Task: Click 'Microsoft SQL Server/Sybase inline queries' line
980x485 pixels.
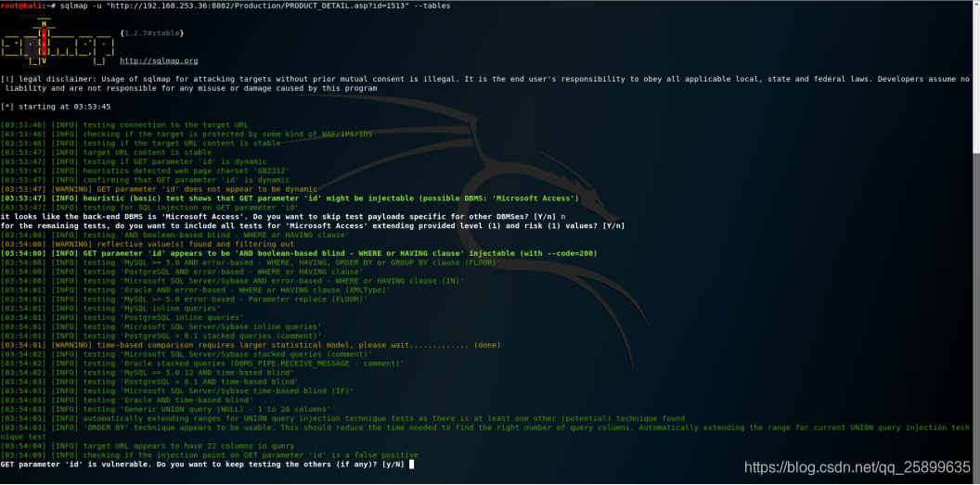Action: point(161,326)
